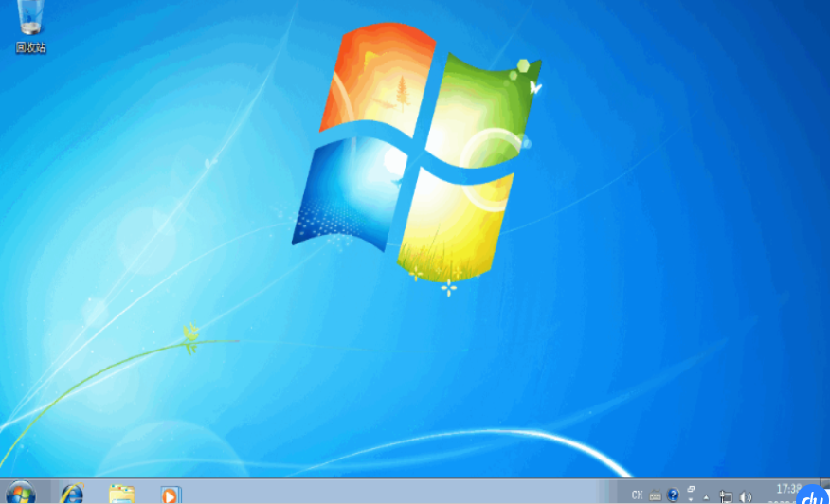Click the system clock showing 17:38
The image size is (830, 504).
786,490
